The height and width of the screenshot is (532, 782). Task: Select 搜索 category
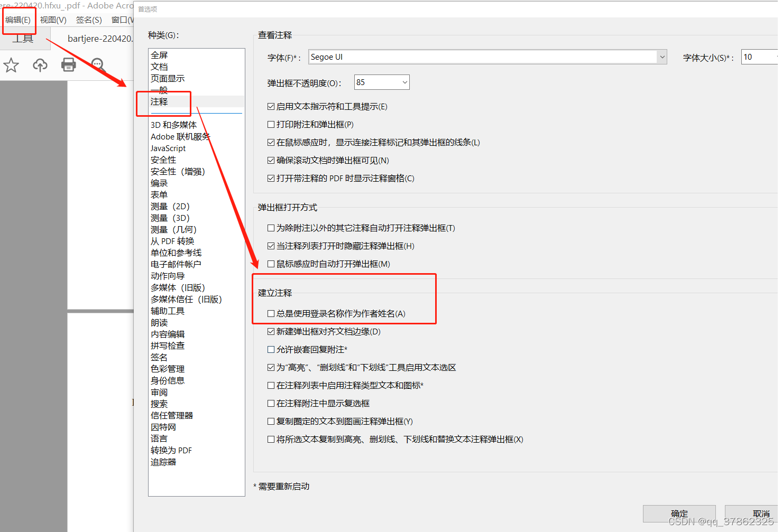tap(159, 404)
